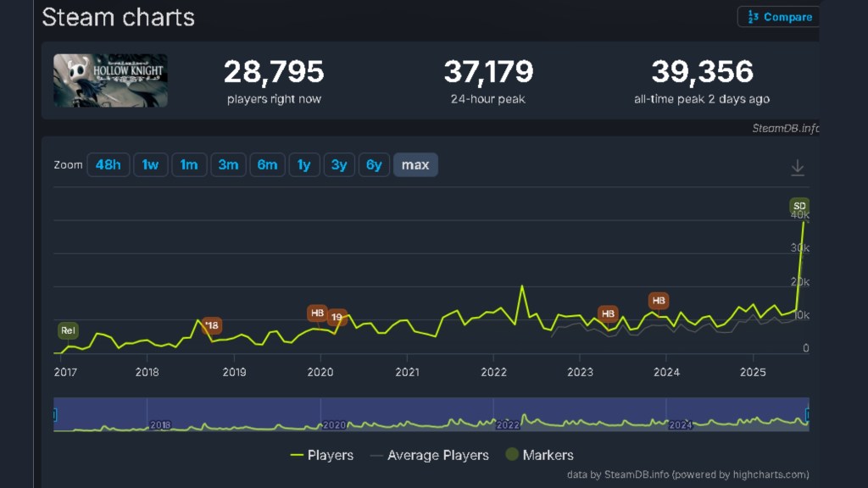Click the HB marker in 2023
This screenshot has height=488, width=868.
pyautogui.click(x=607, y=313)
